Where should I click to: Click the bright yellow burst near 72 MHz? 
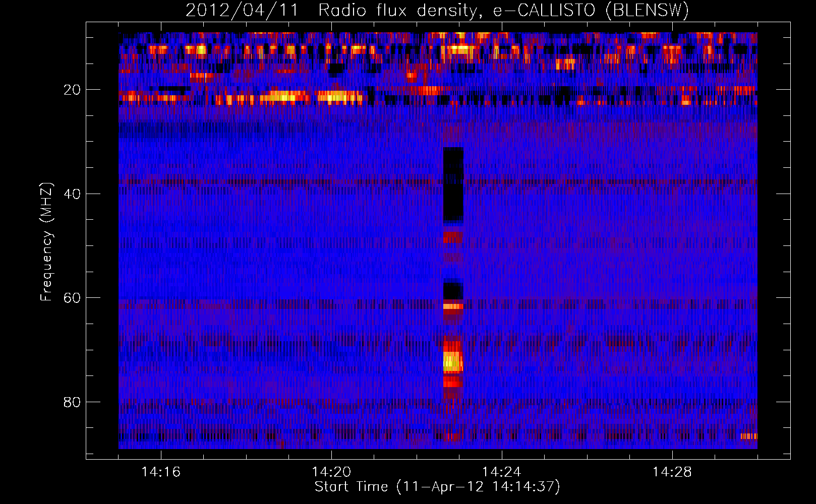453,362
